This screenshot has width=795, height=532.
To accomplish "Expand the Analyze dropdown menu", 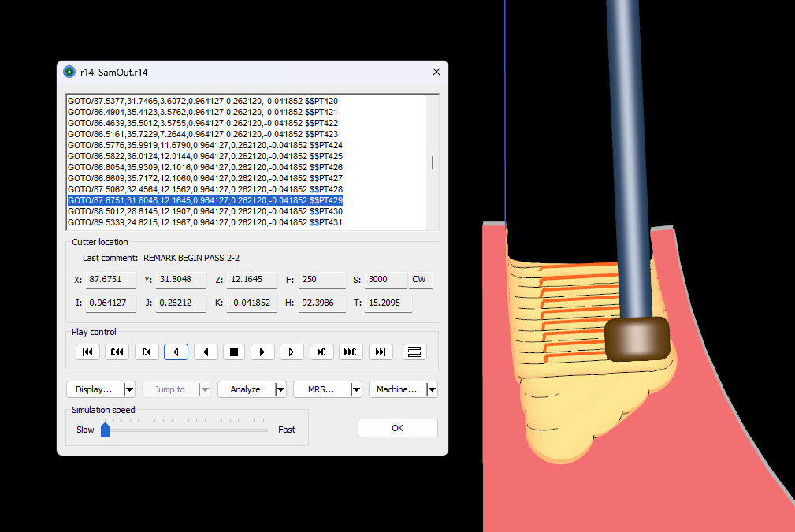I will (252, 389).
